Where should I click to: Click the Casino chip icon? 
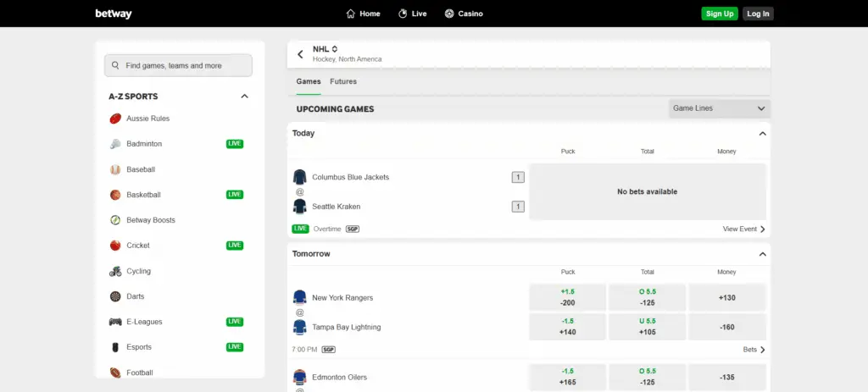(449, 14)
